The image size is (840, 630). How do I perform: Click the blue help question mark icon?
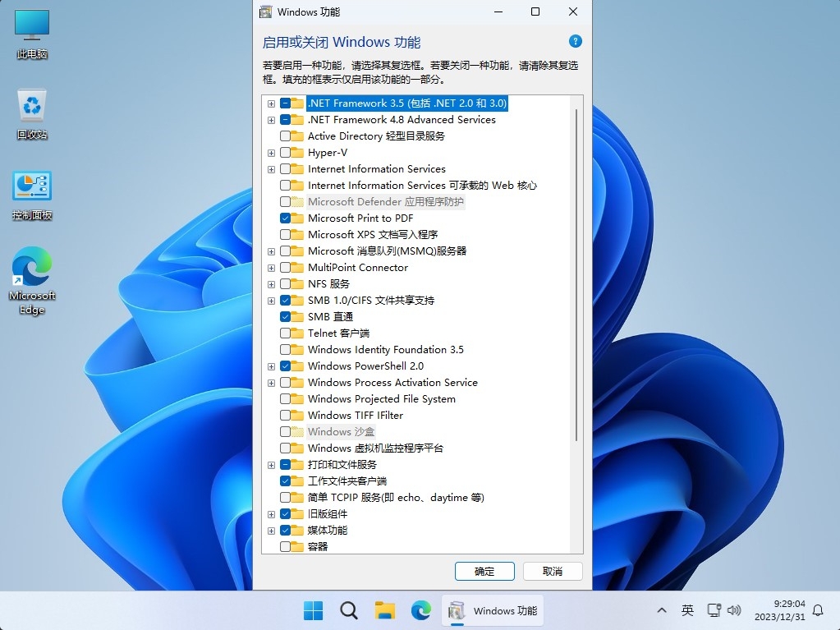pyautogui.click(x=575, y=42)
